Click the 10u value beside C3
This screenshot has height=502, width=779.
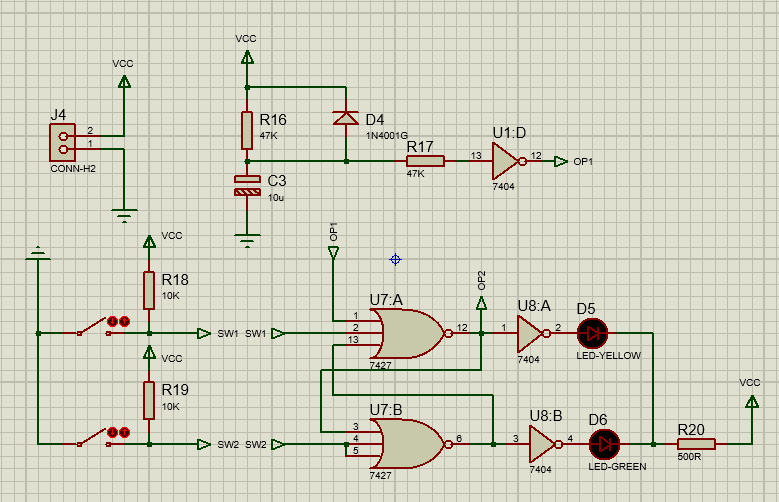click(x=276, y=197)
